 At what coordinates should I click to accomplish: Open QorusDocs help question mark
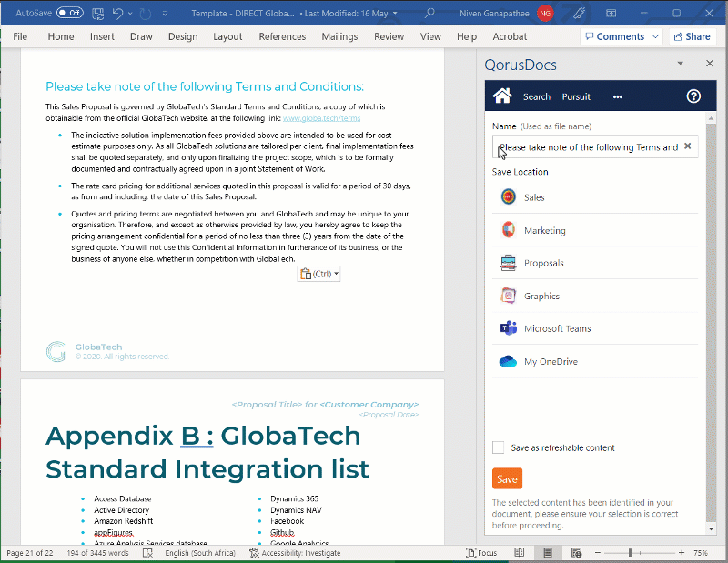[693, 96]
